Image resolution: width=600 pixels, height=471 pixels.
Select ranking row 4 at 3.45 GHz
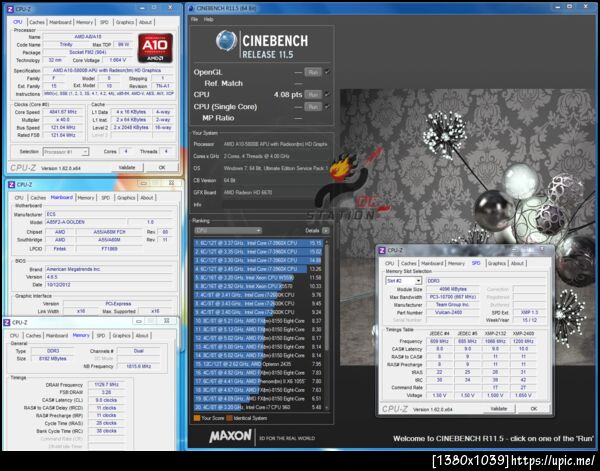[259, 269]
